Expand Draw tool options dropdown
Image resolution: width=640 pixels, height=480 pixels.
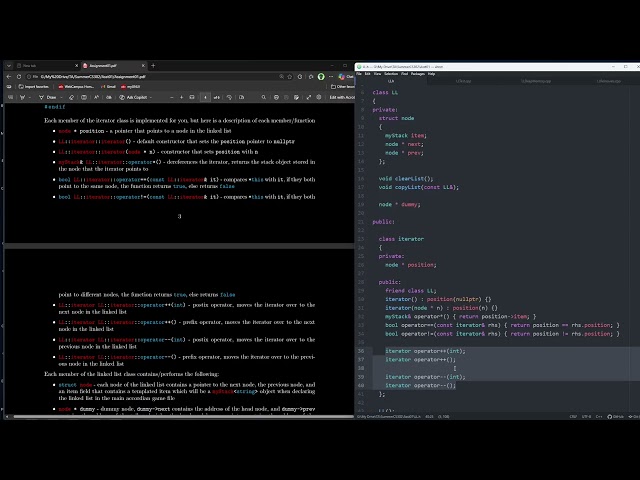click(61, 97)
